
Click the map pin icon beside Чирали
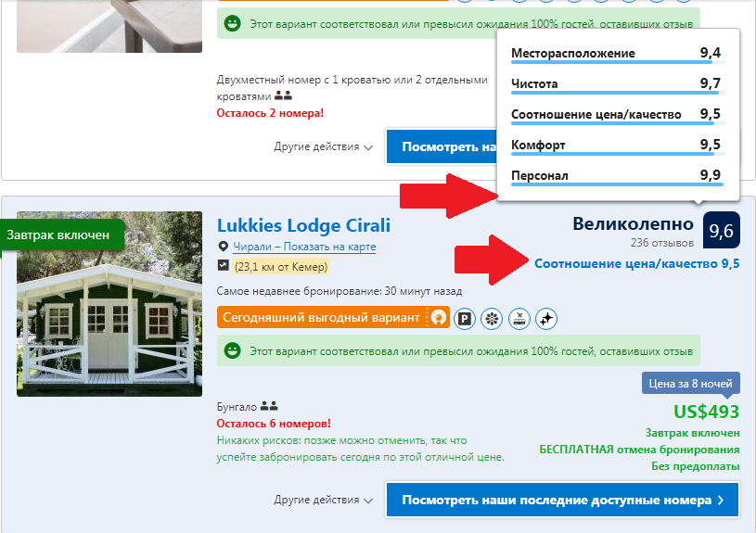(223, 247)
